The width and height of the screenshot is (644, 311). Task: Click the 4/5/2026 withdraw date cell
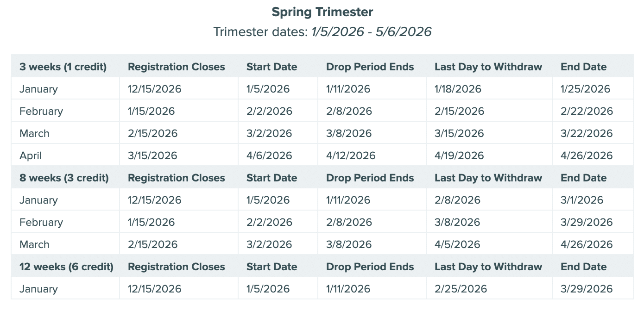click(457, 245)
